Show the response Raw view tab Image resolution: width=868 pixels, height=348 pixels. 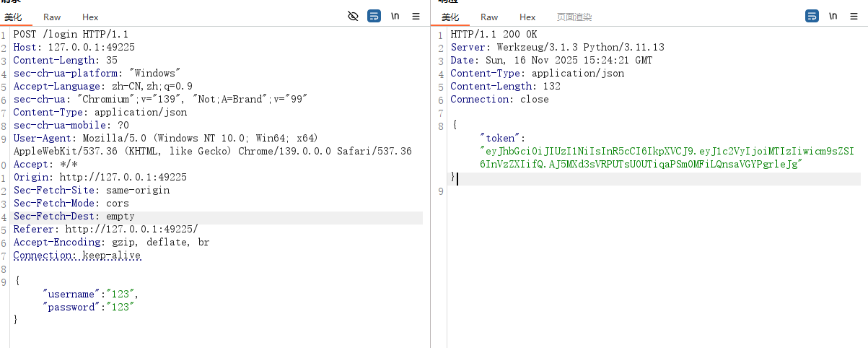pyautogui.click(x=489, y=17)
